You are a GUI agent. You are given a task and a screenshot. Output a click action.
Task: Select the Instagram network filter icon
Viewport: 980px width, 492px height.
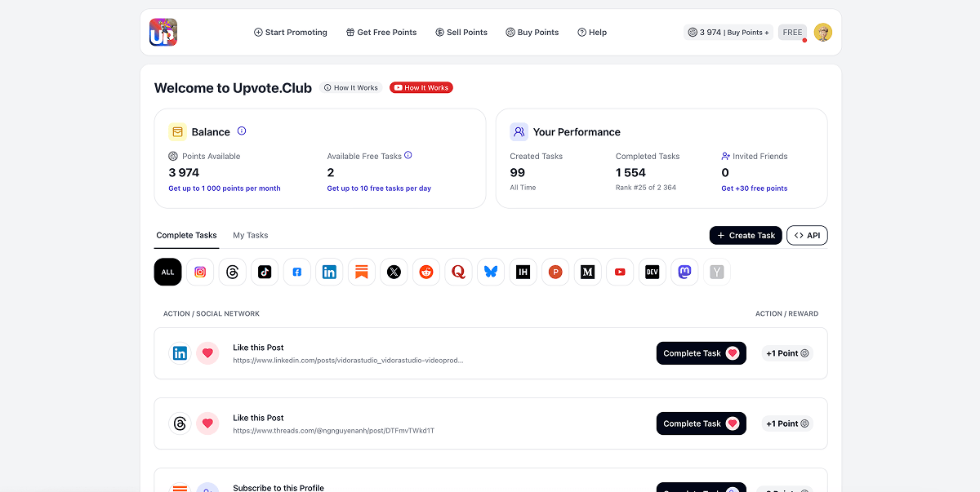click(x=200, y=272)
